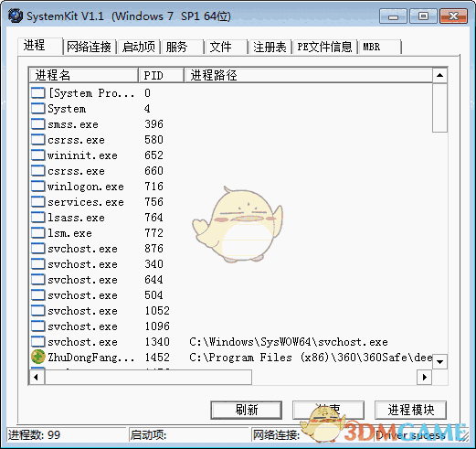Click PID value 396
476x449 pixels.
[153, 124]
